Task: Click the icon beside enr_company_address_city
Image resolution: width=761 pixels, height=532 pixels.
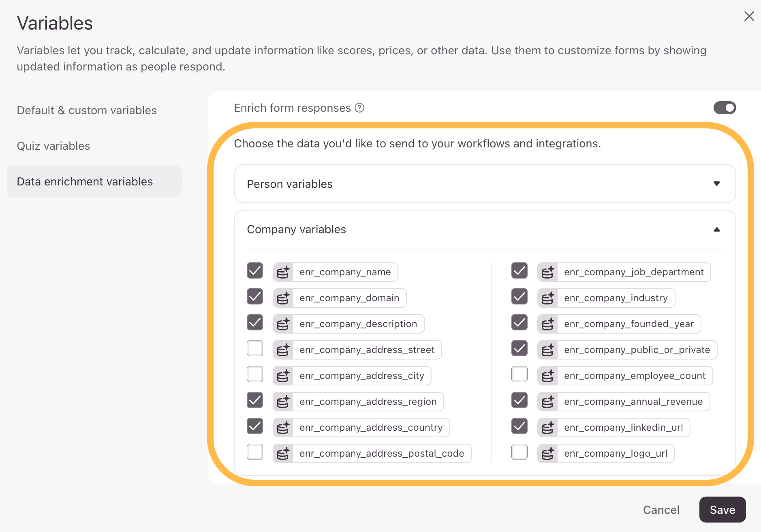Action: [283, 376]
